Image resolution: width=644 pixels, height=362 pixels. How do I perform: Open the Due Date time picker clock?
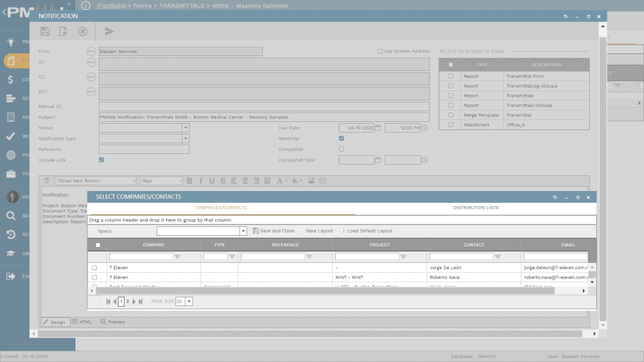tap(425, 128)
